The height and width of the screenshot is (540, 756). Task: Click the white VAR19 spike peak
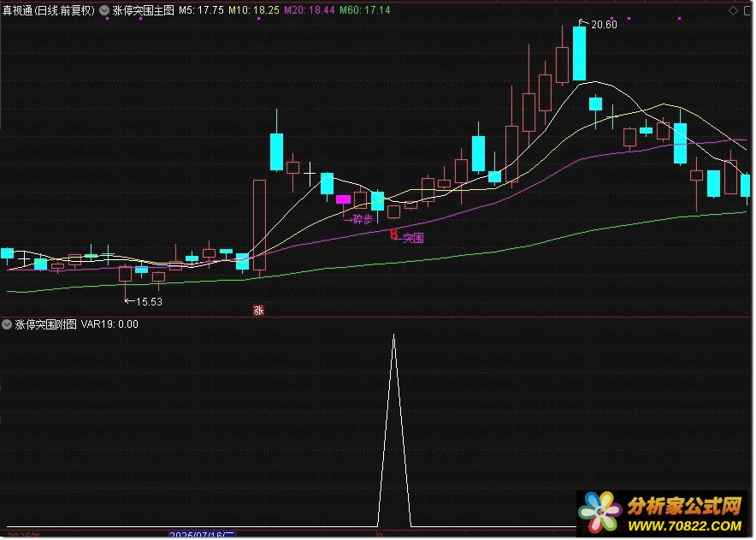[x=394, y=335]
